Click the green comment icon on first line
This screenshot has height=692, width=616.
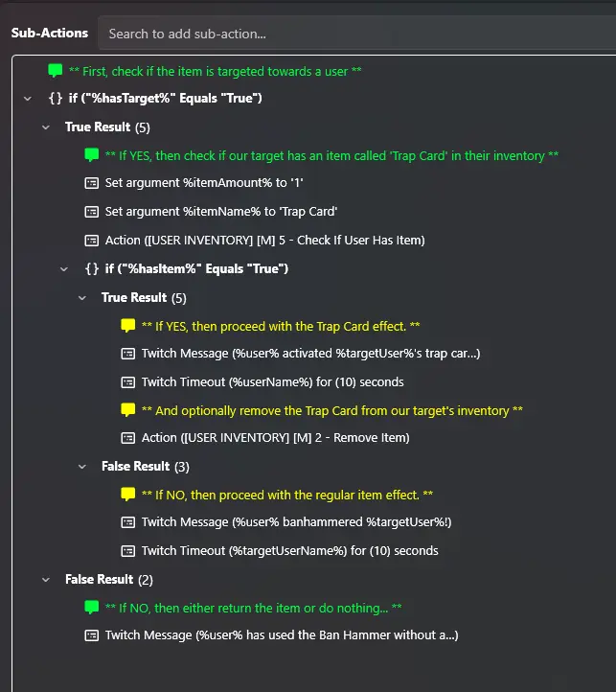point(56,71)
